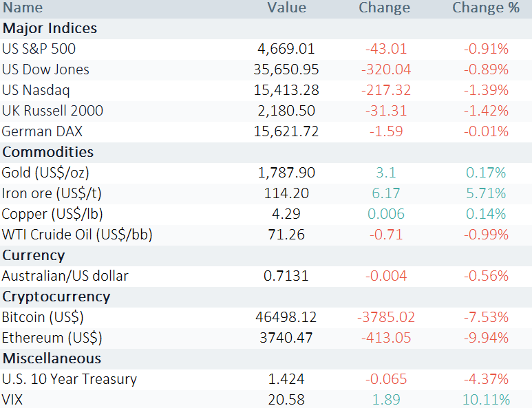This screenshot has height=408, width=532.
Task: Click the Name column header
Action: pyautogui.click(x=23, y=8)
